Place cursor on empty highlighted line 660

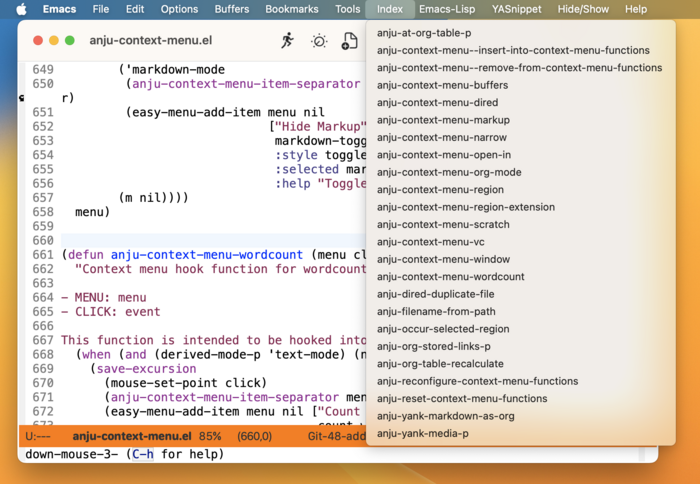(x=213, y=241)
